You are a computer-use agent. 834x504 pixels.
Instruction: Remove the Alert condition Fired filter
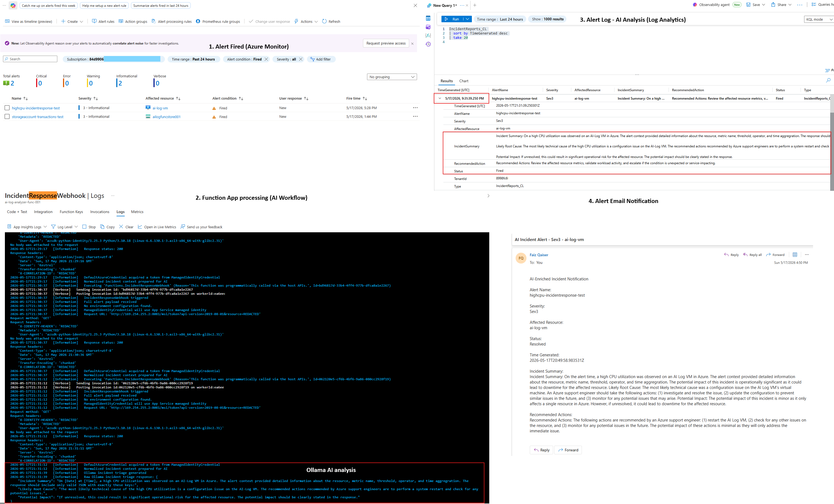coord(266,59)
